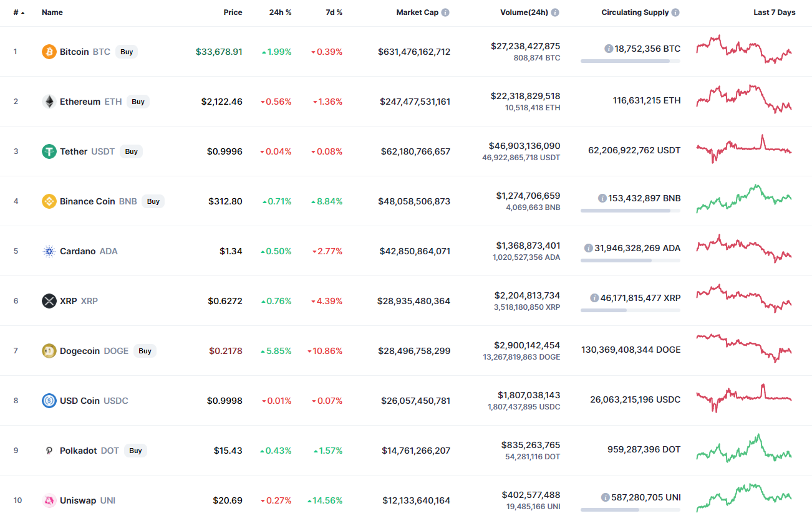Open Bitcoin's 7-day price chart
812x521 pixels.
point(744,50)
